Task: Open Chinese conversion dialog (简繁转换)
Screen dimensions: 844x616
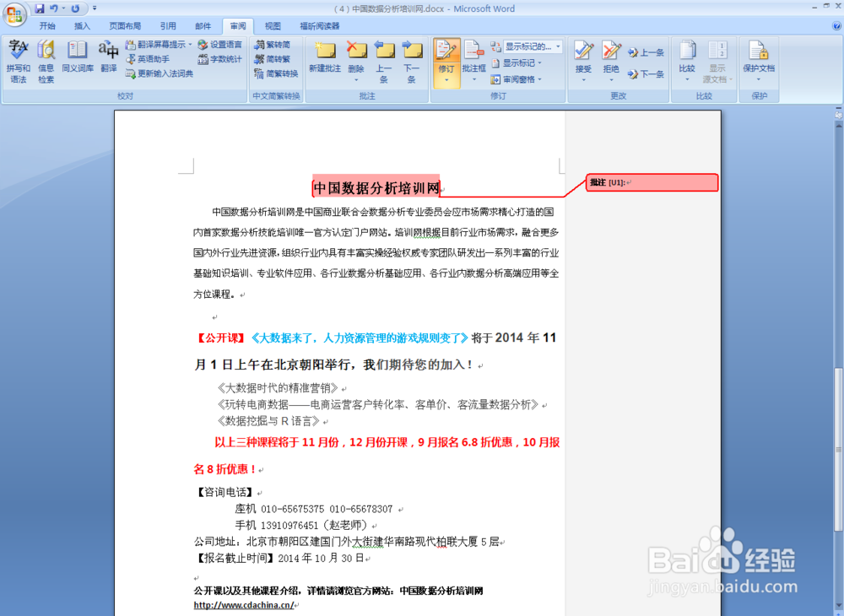Action: click(x=276, y=73)
